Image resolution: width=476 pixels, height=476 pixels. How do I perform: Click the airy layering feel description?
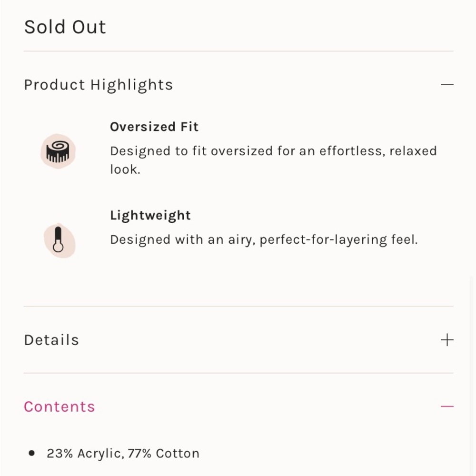(x=264, y=239)
